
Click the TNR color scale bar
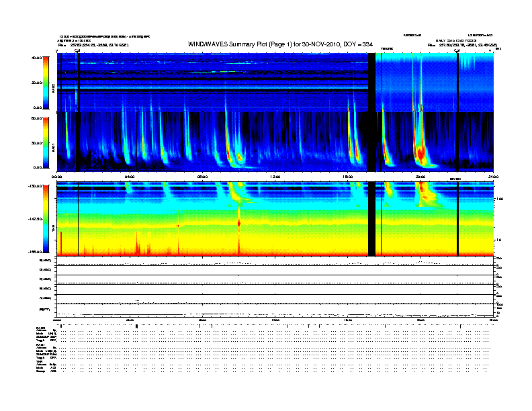[46, 219]
